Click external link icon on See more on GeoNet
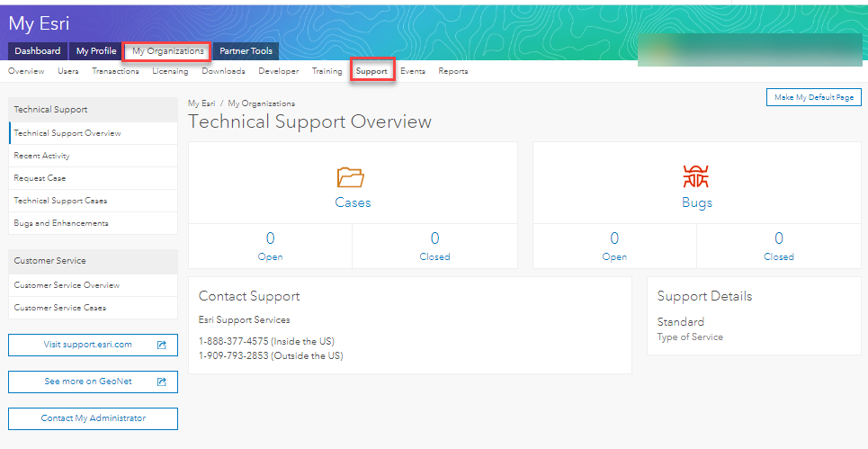Screen dimensions: 868x449 (162, 382)
